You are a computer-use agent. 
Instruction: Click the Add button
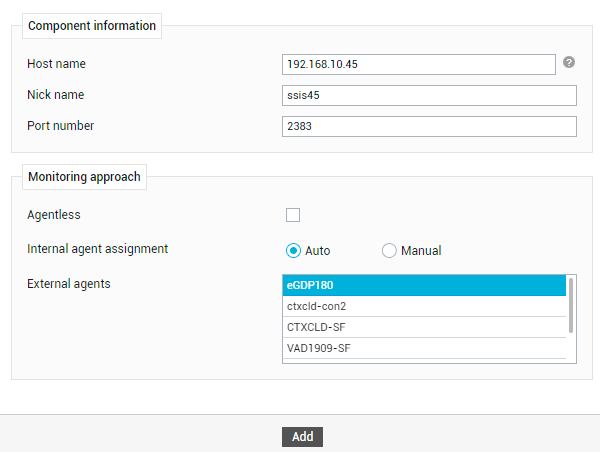click(x=302, y=437)
